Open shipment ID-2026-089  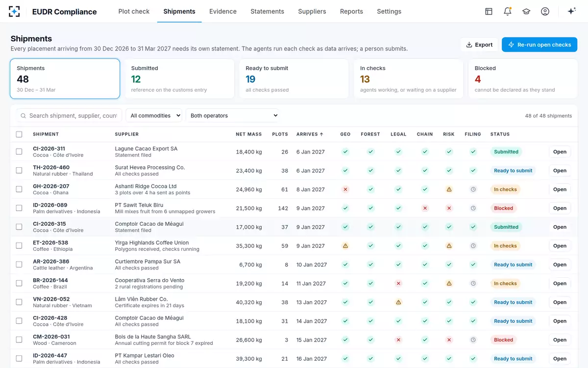coord(560,208)
